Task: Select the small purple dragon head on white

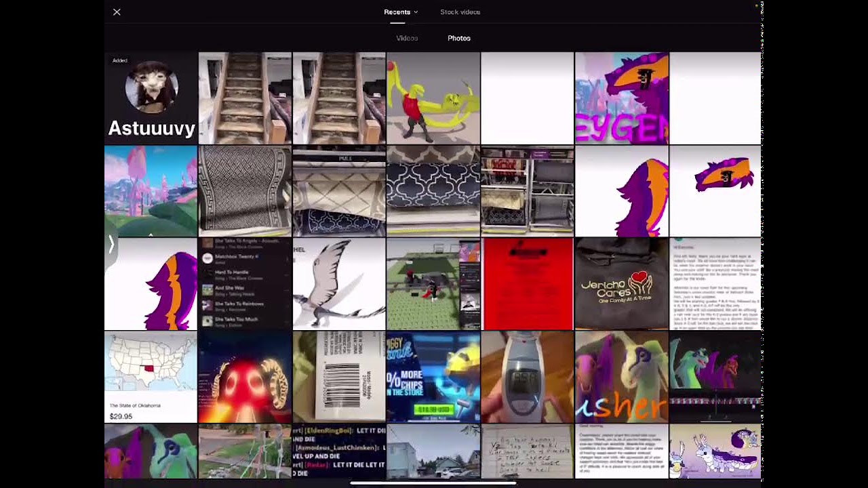Action: [x=715, y=191]
